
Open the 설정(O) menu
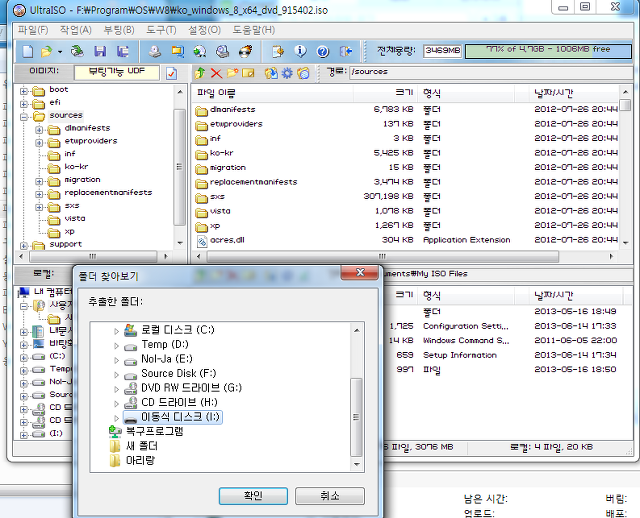(x=204, y=30)
